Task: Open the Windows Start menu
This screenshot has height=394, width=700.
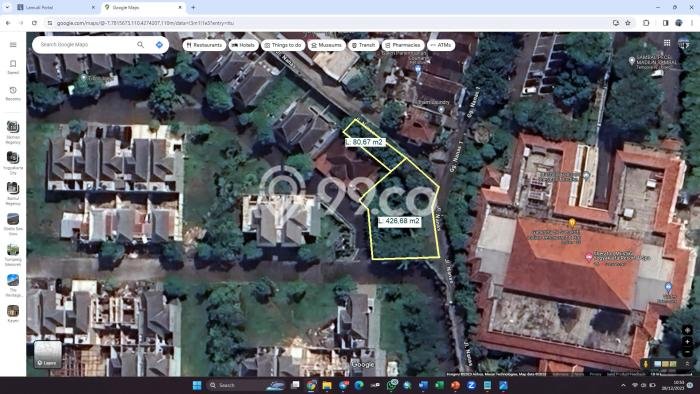Action: coord(197,385)
